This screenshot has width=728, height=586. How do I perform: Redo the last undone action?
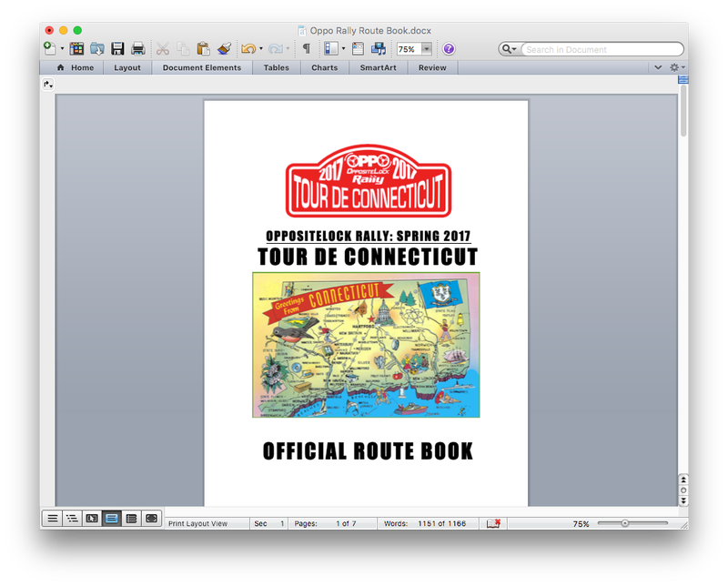(276, 49)
